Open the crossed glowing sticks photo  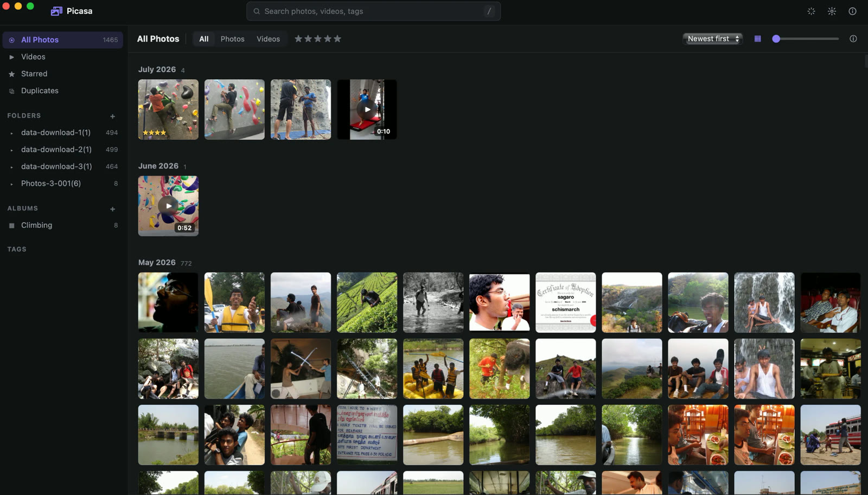[301, 369]
